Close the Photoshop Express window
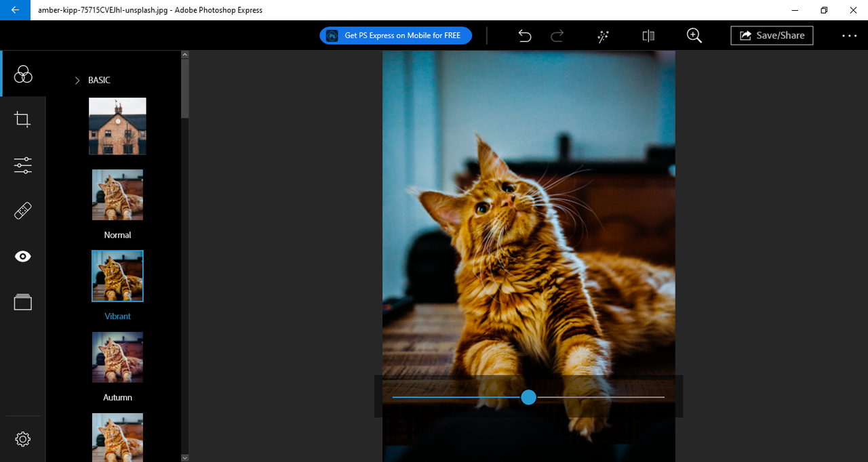Image resolution: width=868 pixels, height=462 pixels. (854, 10)
